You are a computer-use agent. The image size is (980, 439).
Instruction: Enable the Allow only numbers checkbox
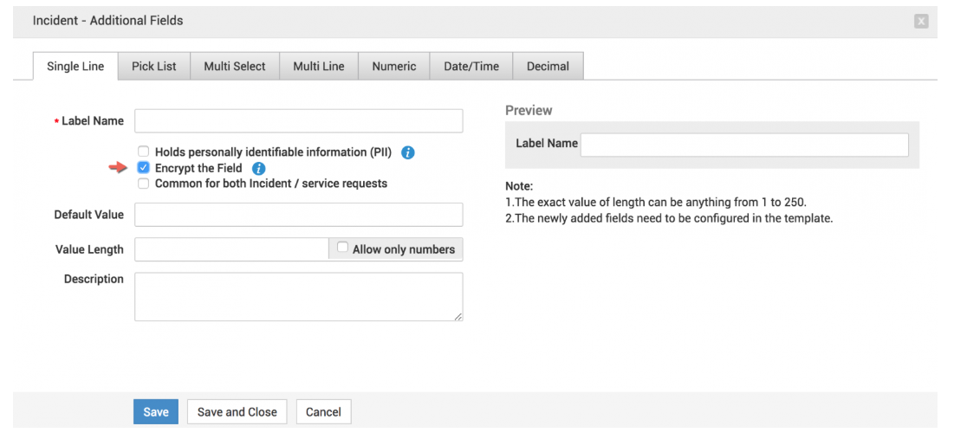pyautogui.click(x=342, y=249)
